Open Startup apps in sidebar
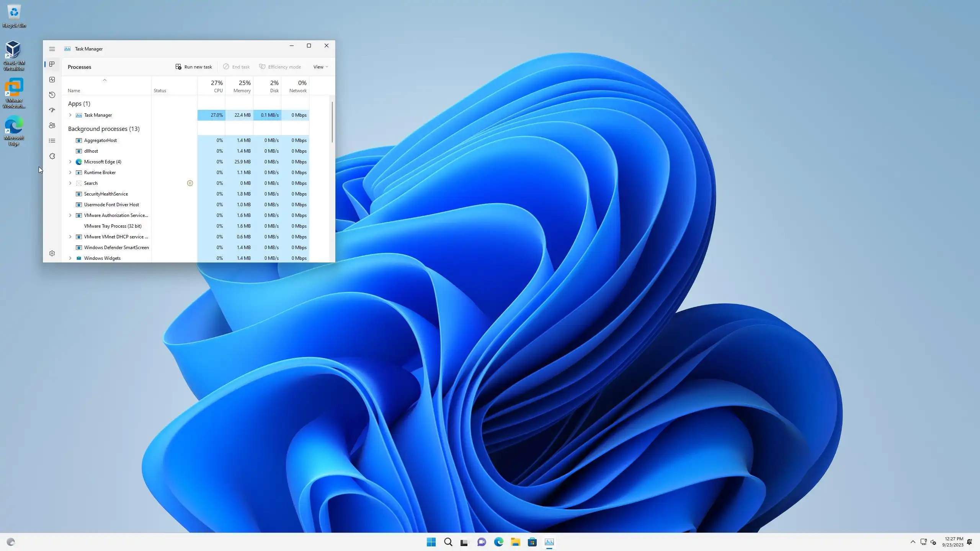Viewport: 980px width, 551px height. pos(52,110)
